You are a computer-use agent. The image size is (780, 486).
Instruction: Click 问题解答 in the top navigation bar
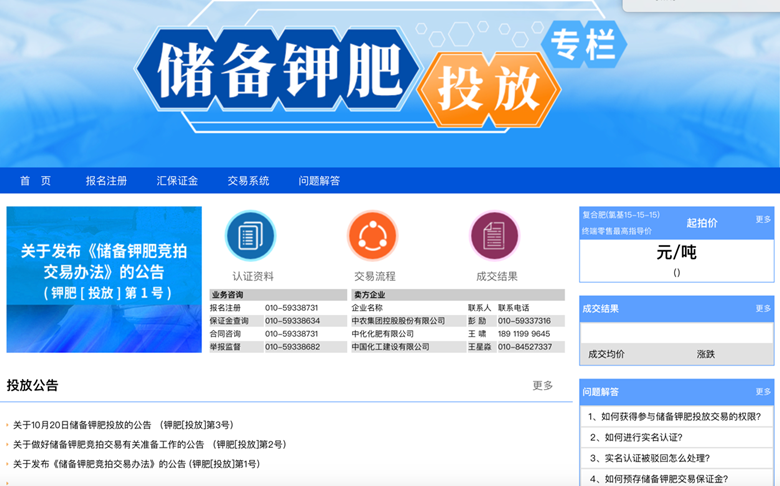point(319,181)
